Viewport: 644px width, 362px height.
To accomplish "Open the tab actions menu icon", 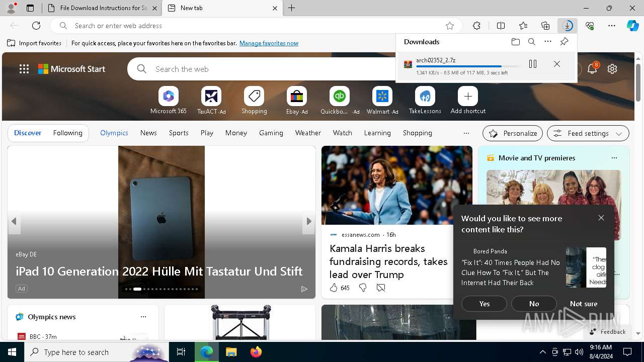I will click(30, 8).
